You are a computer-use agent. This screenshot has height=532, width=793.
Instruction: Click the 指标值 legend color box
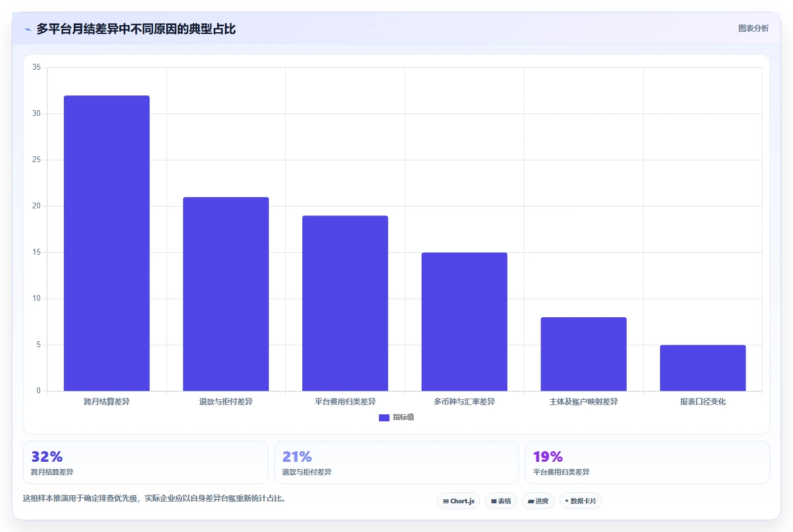pyautogui.click(x=384, y=418)
